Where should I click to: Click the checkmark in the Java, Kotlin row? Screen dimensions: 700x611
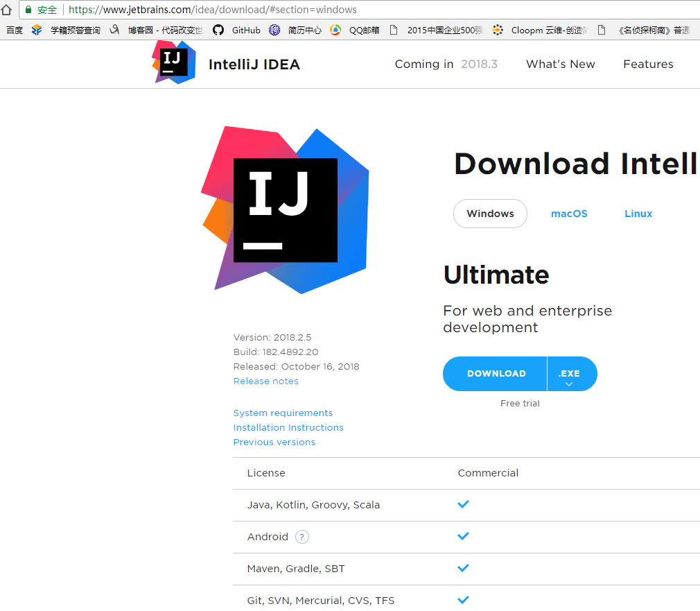[x=464, y=504]
